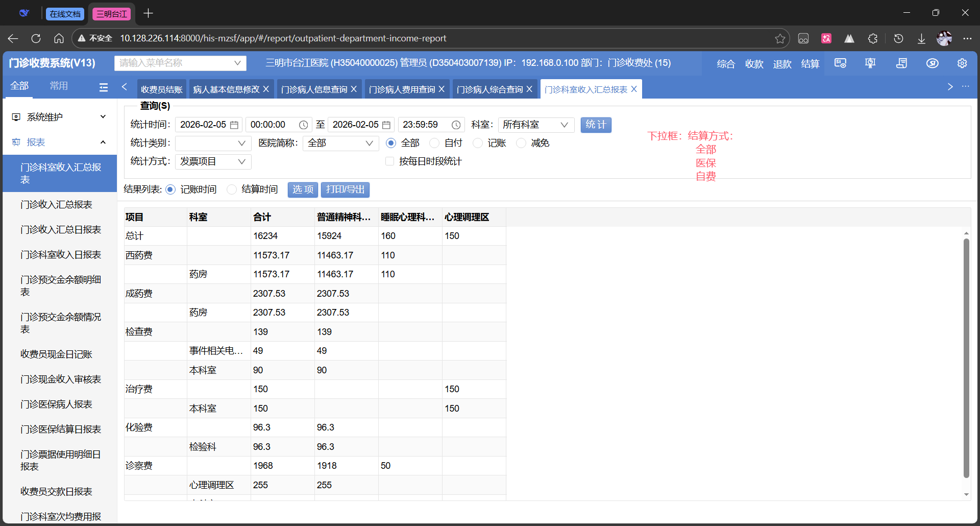Screen dimensions: 980x526
Task: Open the start date calendar picker icon
Action: point(234,125)
